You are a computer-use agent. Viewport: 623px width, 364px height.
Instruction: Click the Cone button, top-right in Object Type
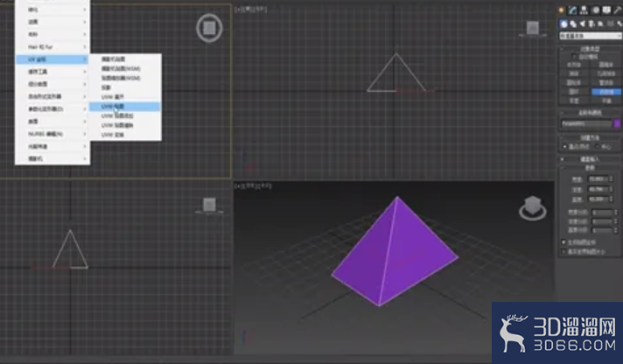606,65
